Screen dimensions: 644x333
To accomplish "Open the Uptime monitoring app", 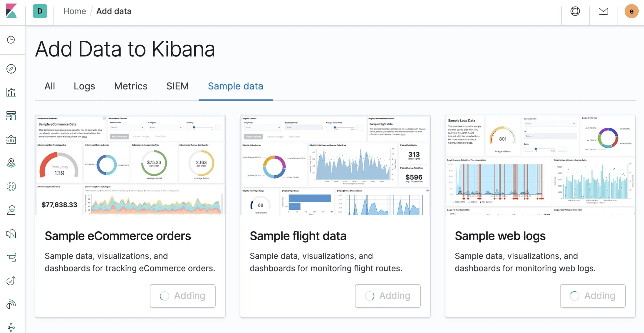I will pyautogui.click(x=11, y=281).
